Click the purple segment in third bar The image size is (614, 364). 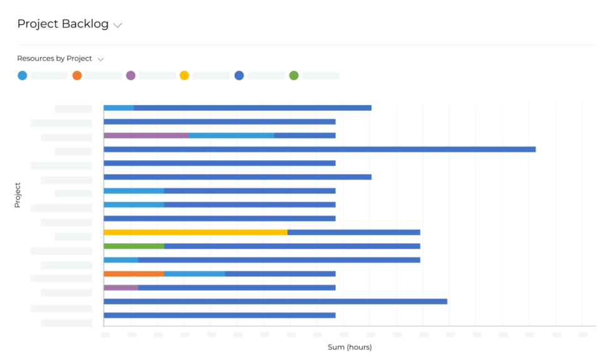(x=146, y=135)
